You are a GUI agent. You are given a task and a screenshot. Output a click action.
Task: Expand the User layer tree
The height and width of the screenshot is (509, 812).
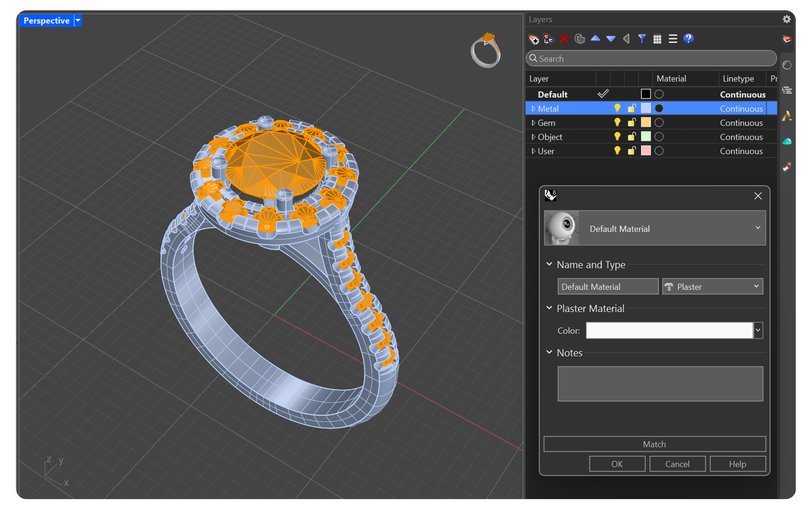pyautogui.click(x=533, y=151)
